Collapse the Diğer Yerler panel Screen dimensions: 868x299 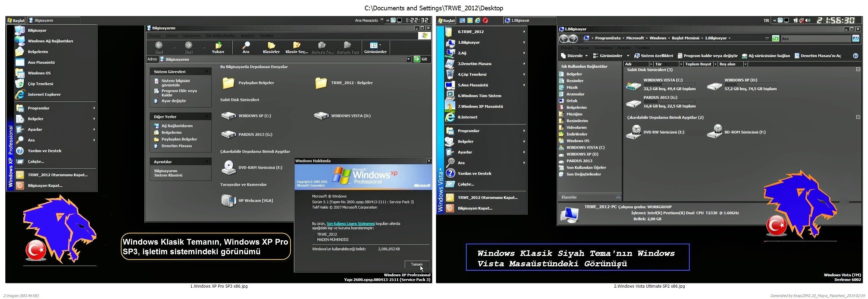[x=207, y=116]
